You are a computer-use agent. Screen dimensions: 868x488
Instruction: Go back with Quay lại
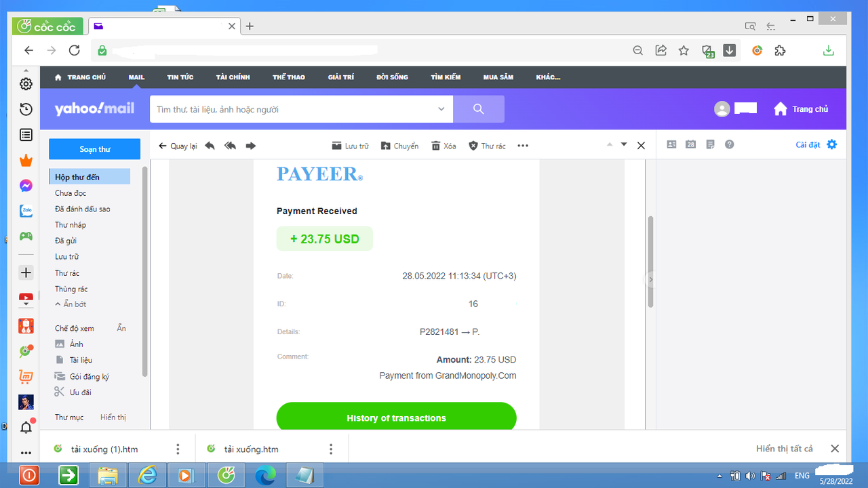pyautogui.click(x=178, y=146)
